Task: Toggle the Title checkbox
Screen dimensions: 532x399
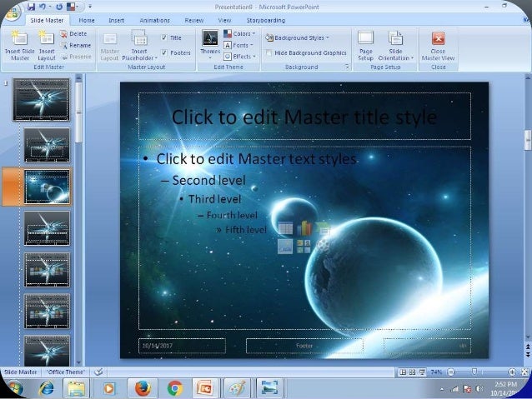Action: point(164,37)
